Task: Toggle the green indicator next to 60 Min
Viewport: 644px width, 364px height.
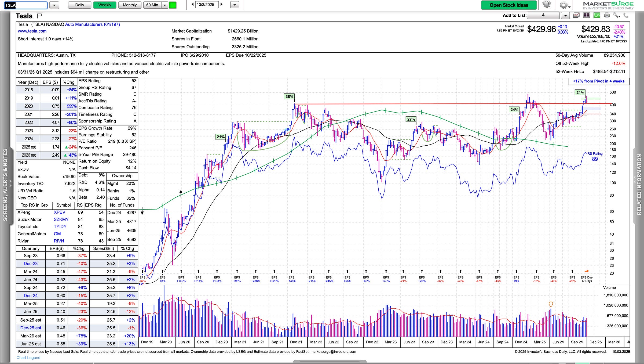Action: point(173,5)
